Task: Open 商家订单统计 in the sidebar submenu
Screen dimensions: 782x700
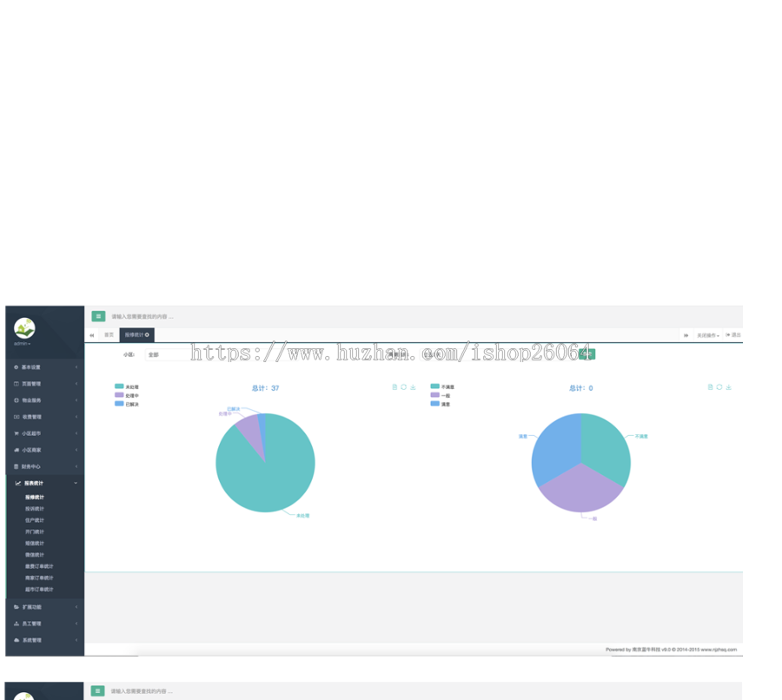Action: [x=39, y=578]
